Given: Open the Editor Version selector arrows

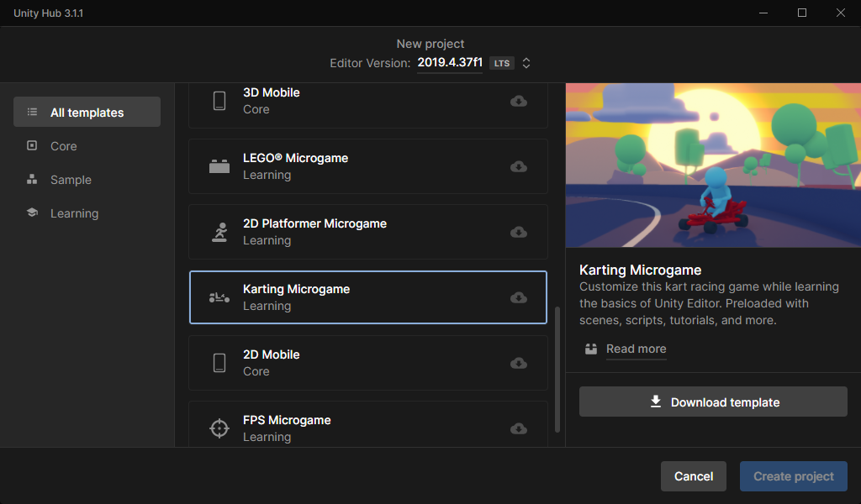Looking at the screenshot, I should tap(526, 63).
